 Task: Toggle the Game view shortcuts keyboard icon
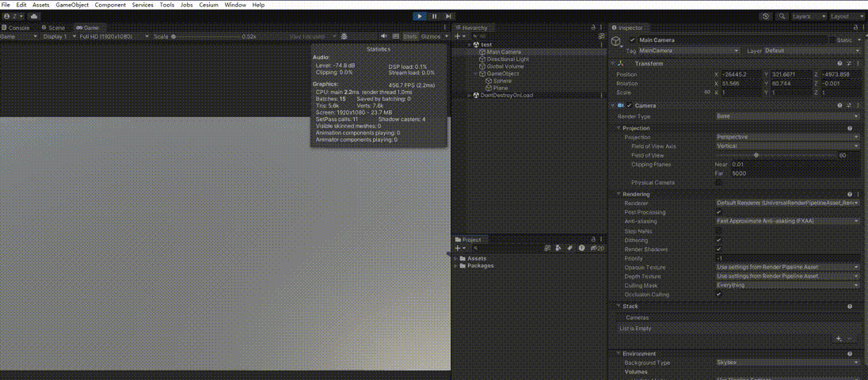pos(395,36)
